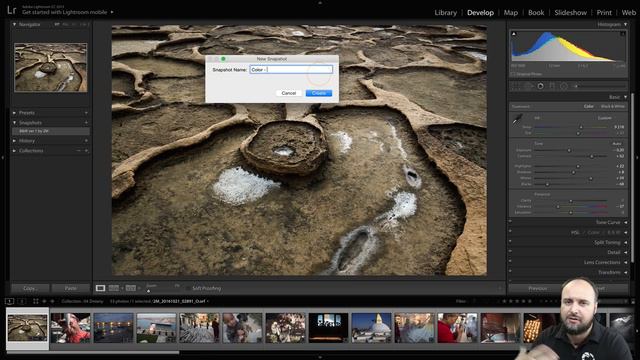
Task: Switch to the Print module
Action: tap(604, 13)
